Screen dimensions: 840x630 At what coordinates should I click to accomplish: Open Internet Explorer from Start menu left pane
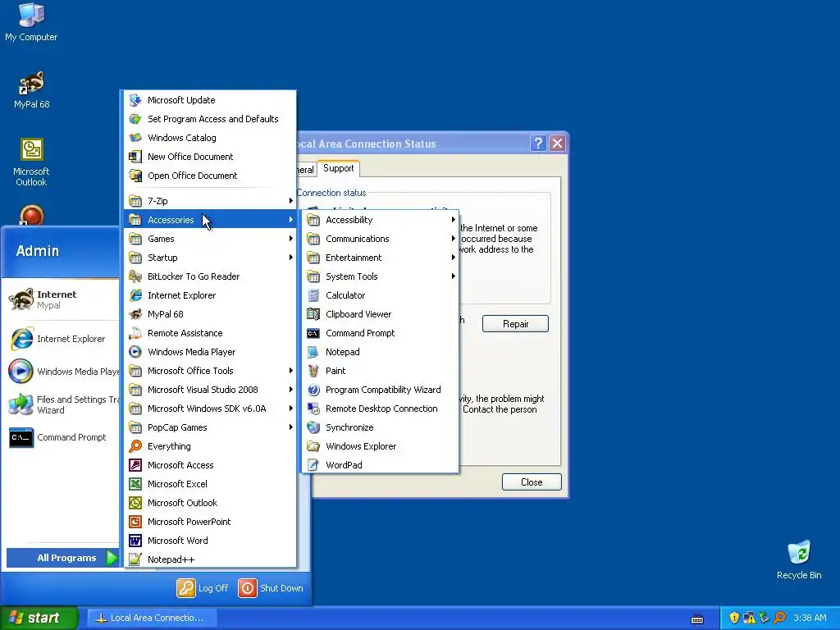pyautogui.click(x=61, y=339)
